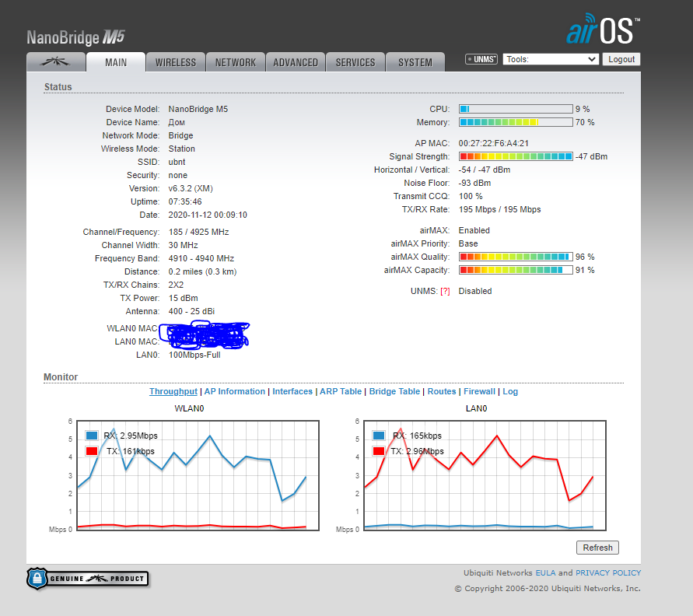The width and height of the screenshot is (693, 616).
Task: Open the Interfaces monitor link
Action: point(292,391)
